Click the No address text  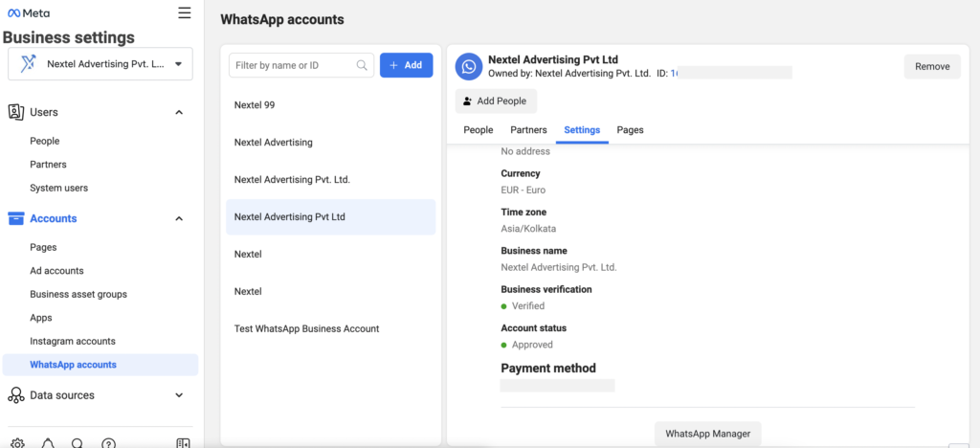point(525,151)
